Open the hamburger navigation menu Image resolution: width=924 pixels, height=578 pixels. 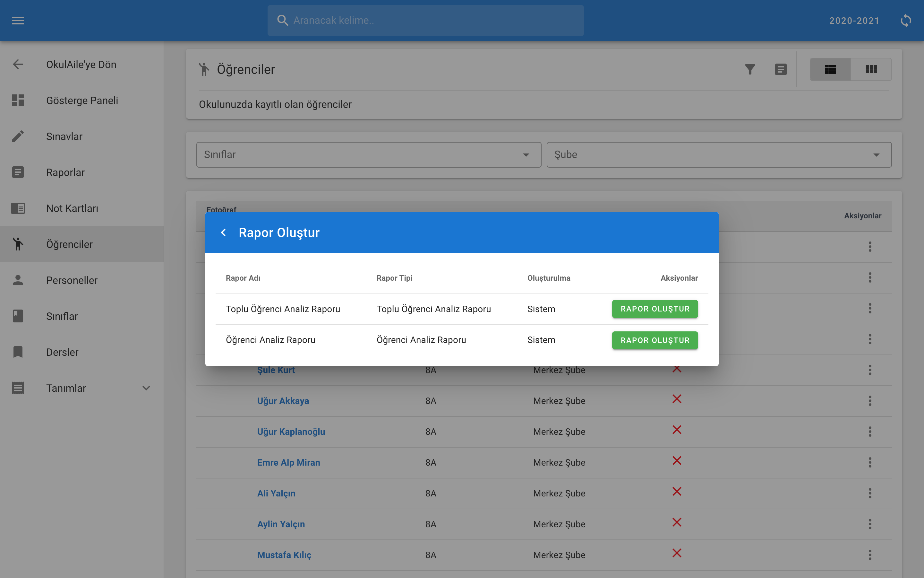point(18,21)
